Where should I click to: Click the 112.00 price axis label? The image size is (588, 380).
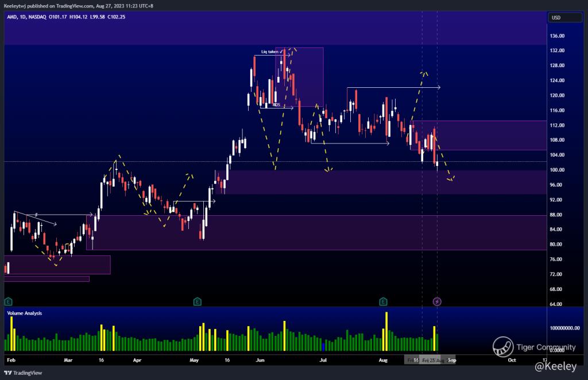[x=557, y=126]
